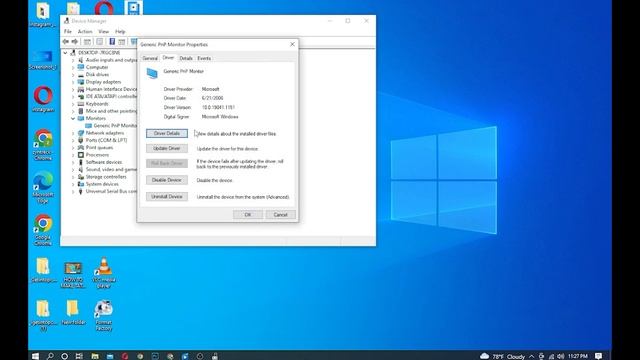This screenshot has width=640, height=360.
Task: Click OK in the properties dialog
Action: pyautogui.click(x=248, y=215)
